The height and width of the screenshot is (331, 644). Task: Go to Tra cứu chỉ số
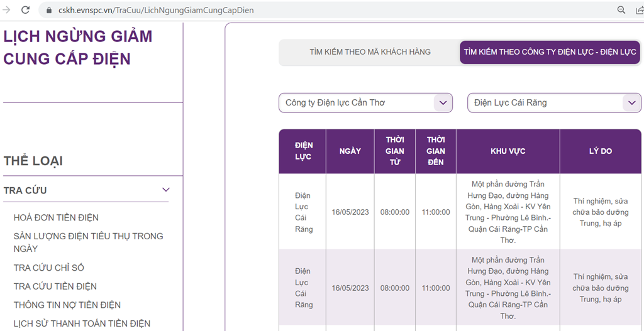click(x=48, y=268)
